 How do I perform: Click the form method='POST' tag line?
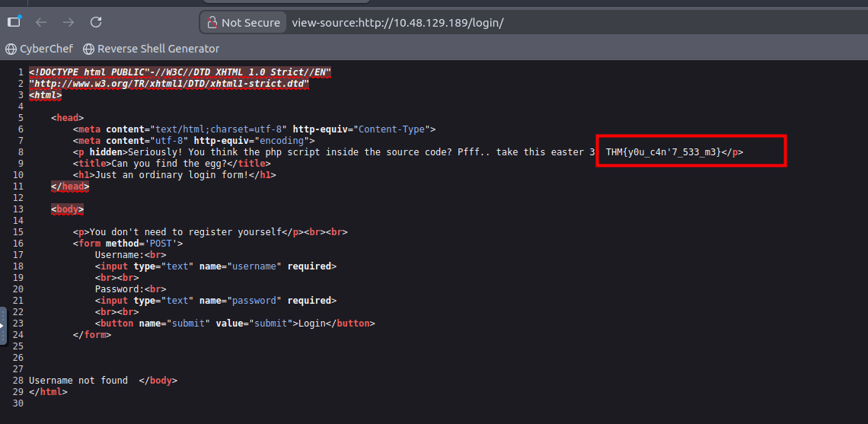click(x=128, y=244)
